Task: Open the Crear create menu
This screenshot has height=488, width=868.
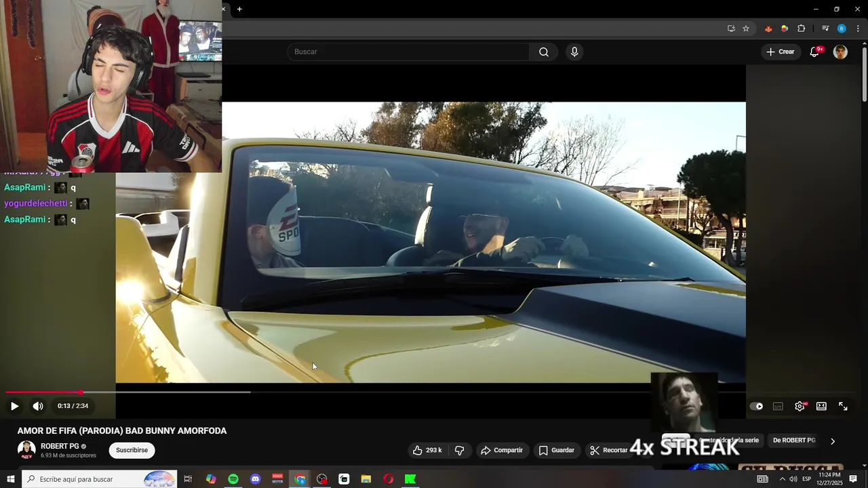Action: pos(780,52)
